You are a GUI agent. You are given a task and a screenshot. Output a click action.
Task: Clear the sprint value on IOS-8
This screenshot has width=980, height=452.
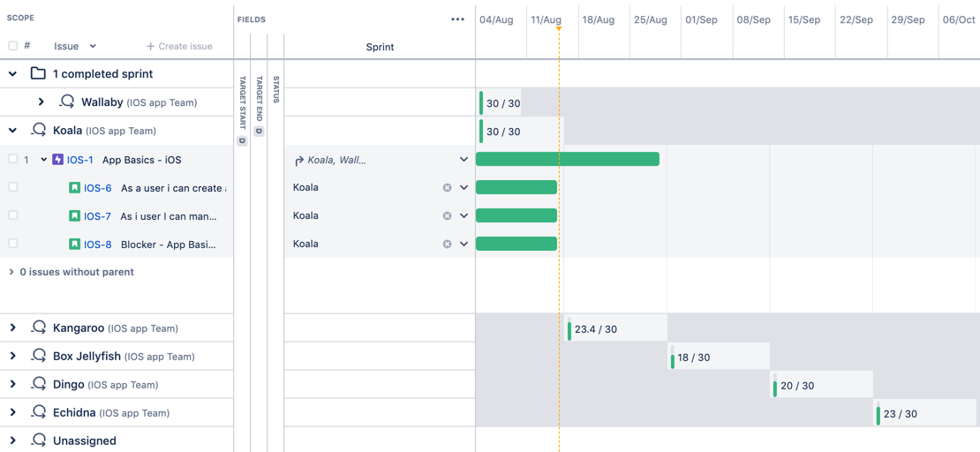click(447, 244)
